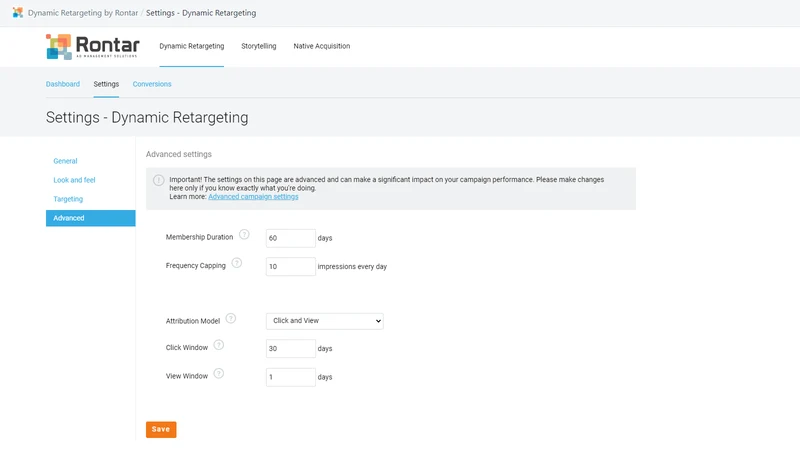Viewport: 800px width, 450px height.
Task: Click the Advanced settings section title
Action: (179, 154)
